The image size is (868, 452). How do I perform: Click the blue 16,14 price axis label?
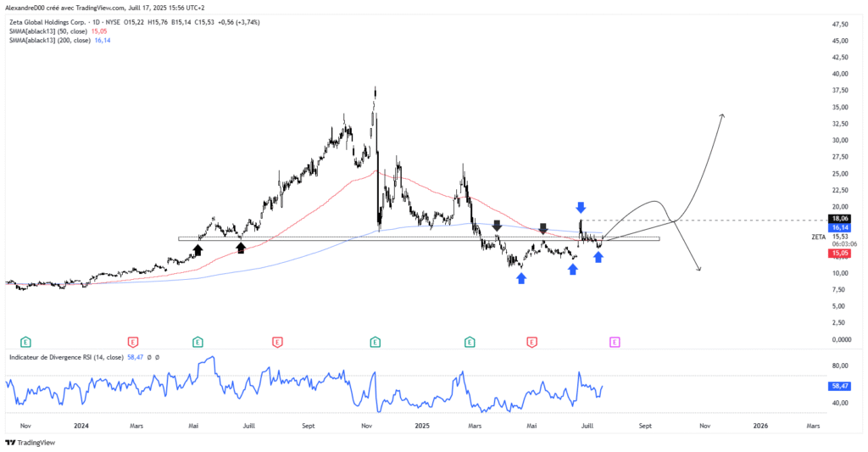[x=840, y=227]
